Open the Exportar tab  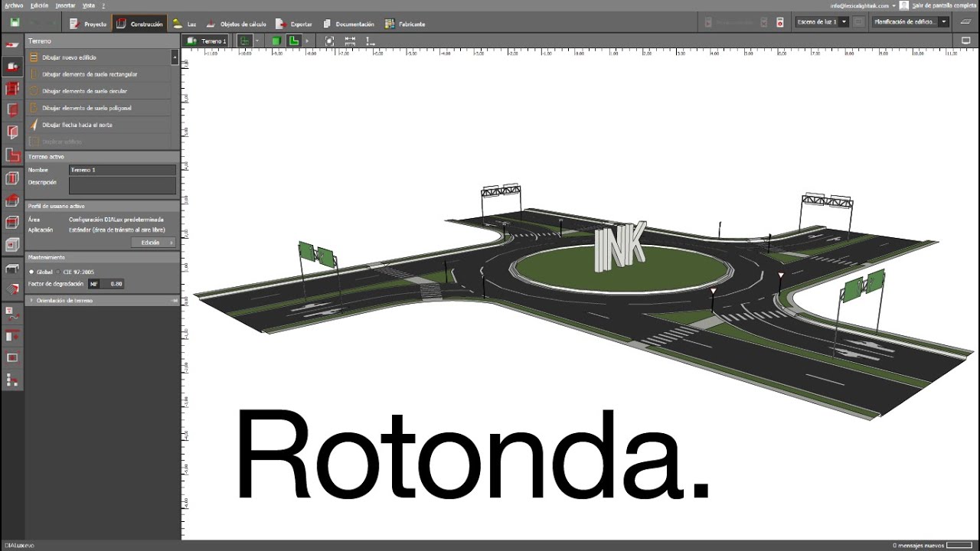294,24
